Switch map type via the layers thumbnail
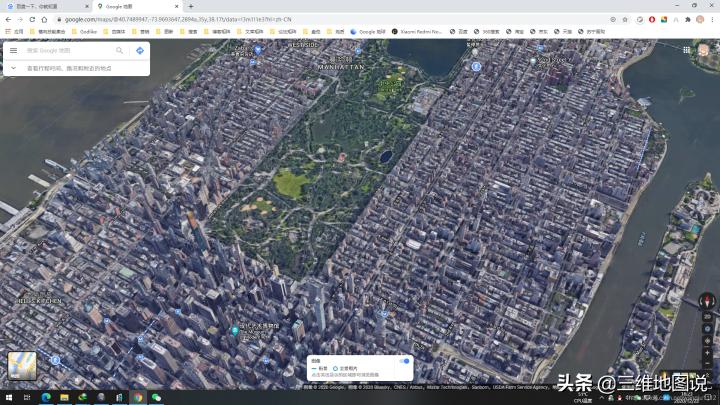This screenshot has height=405, width=720. (x=22, y=366)
